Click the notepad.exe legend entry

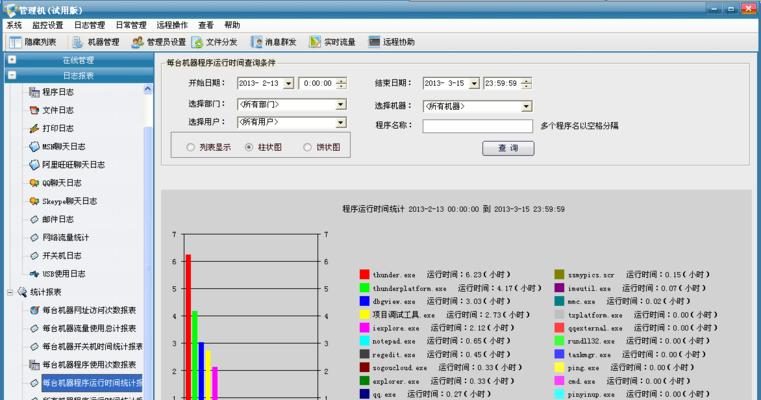pos(435,341)
